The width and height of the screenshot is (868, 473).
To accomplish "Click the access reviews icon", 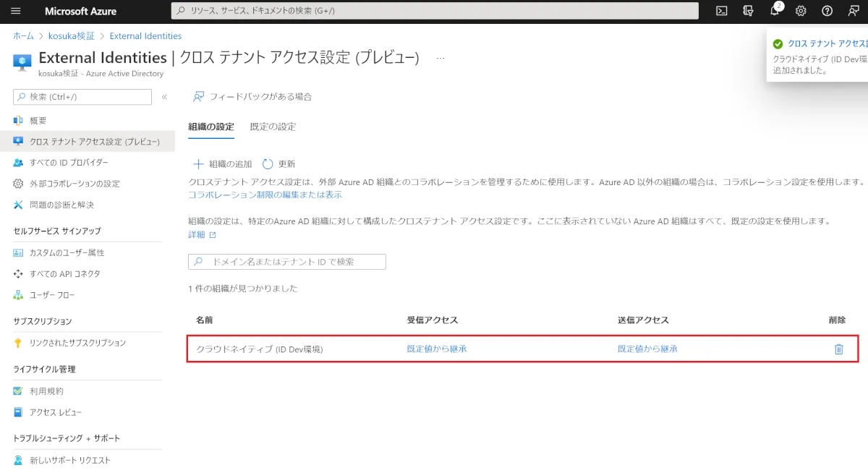I will click(18, 412).
